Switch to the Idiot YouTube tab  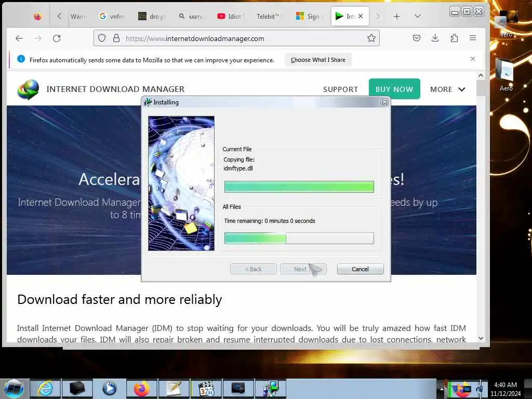tap(231, 16)
